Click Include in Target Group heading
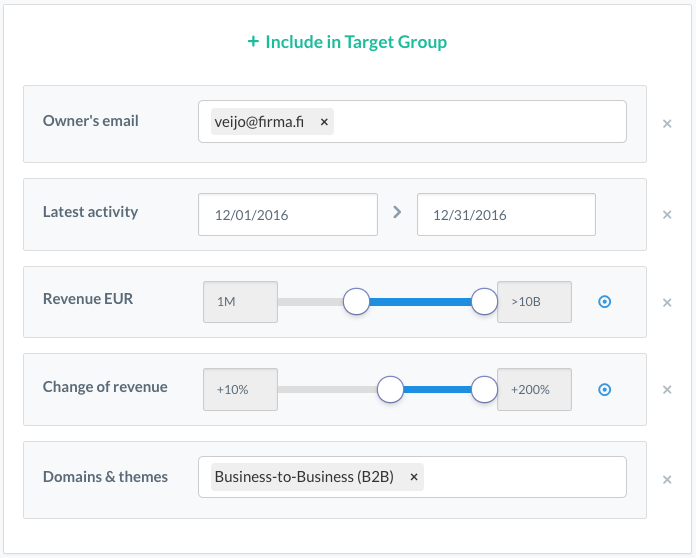 (356, 42)
